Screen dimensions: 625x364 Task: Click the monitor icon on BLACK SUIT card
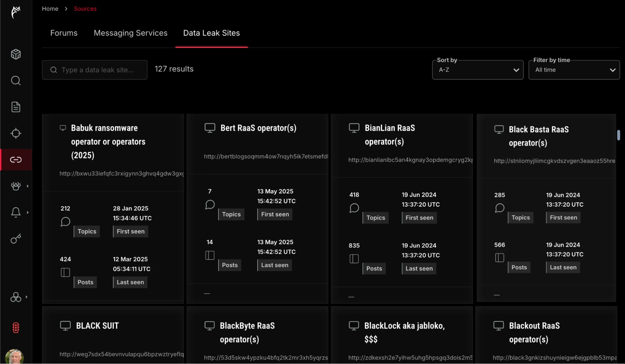point(65,326)
